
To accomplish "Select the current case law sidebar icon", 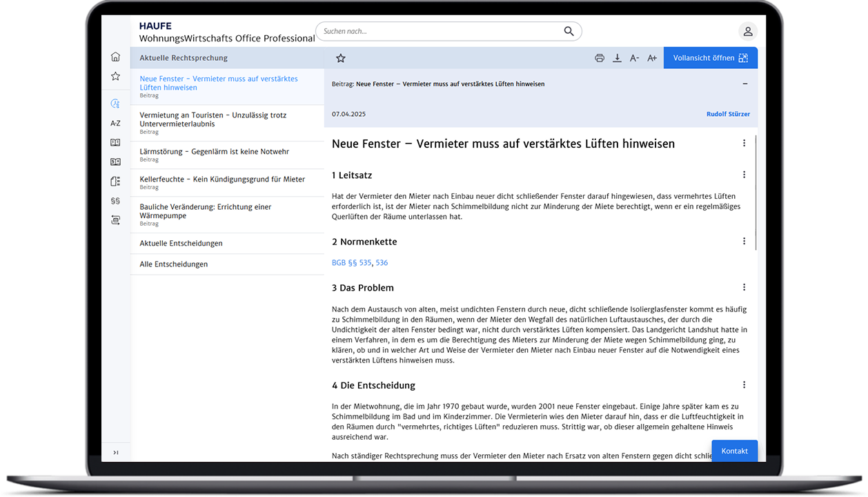I will (x=115, y=104).
